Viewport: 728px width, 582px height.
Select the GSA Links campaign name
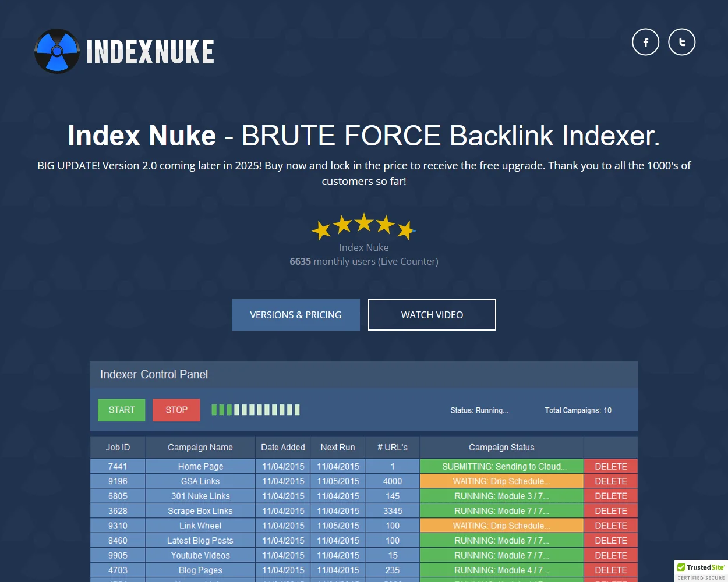[200, 481]
